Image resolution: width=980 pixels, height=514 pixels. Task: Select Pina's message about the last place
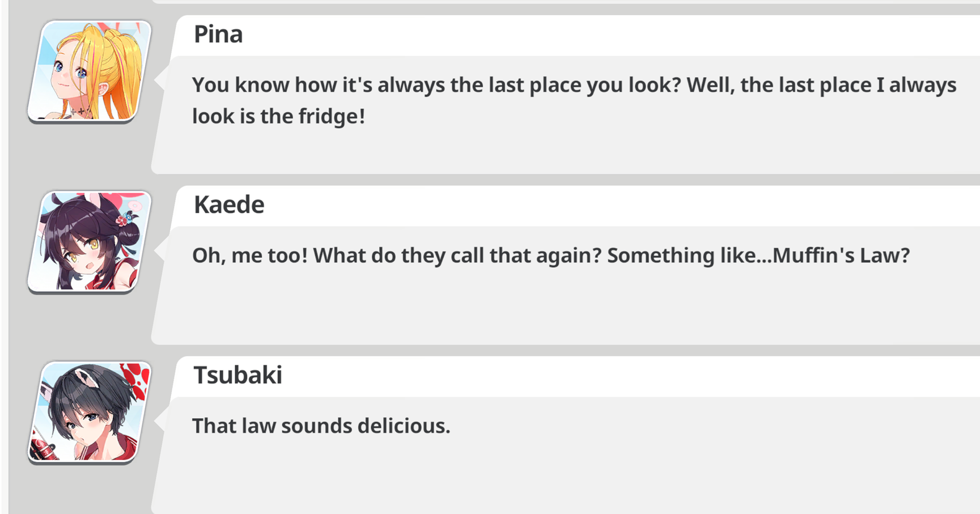[x=574, y=100]
